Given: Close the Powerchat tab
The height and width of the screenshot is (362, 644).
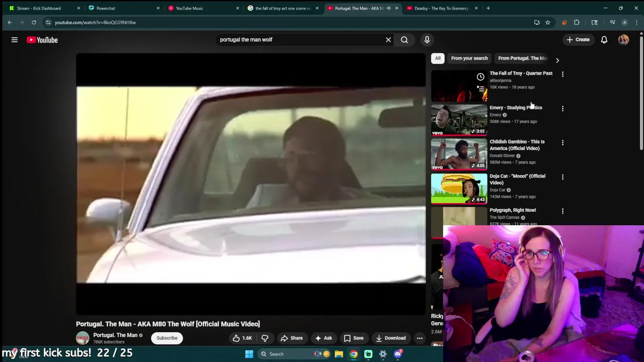Looking at the screenshot, I should (158, 8).
